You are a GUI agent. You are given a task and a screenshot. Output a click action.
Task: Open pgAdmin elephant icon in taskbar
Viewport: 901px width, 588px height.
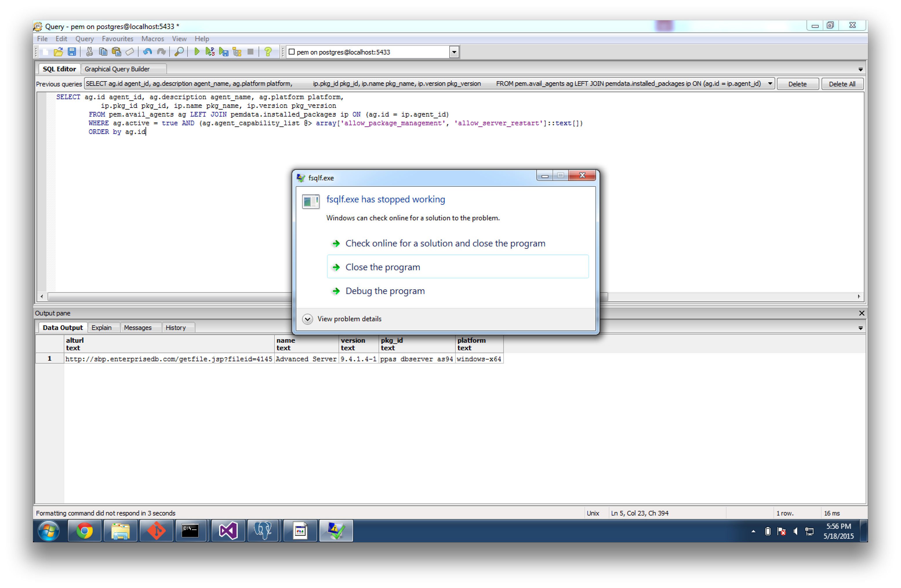tap(263, 531)
